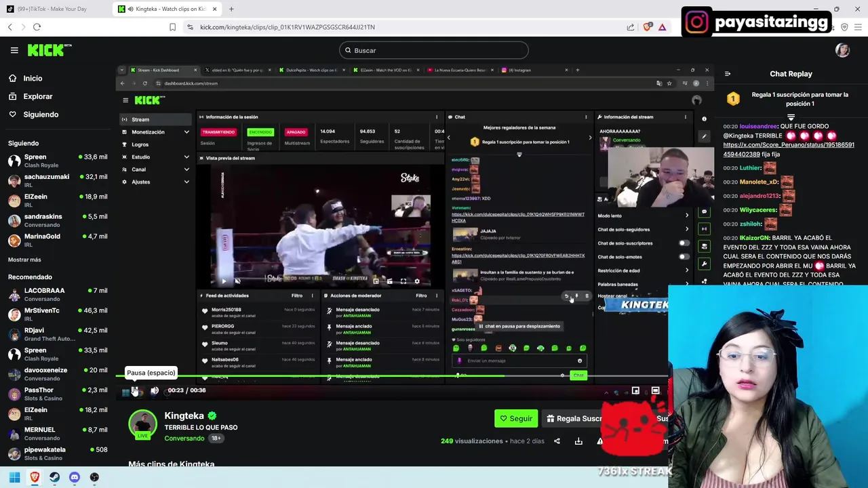Go back with the browser back arrow

tap(10, 27)
